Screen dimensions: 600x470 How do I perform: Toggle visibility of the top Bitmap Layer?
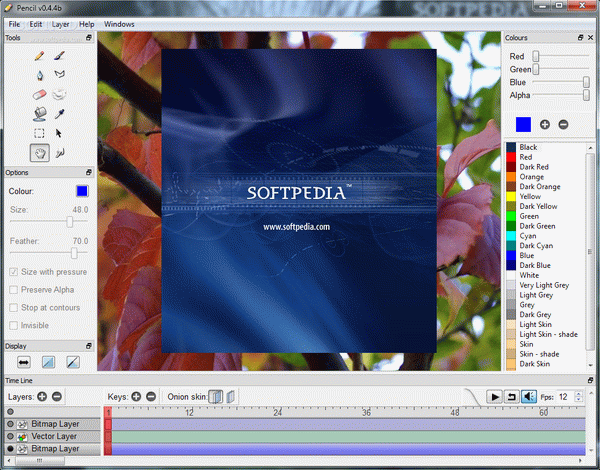[10, 424]
